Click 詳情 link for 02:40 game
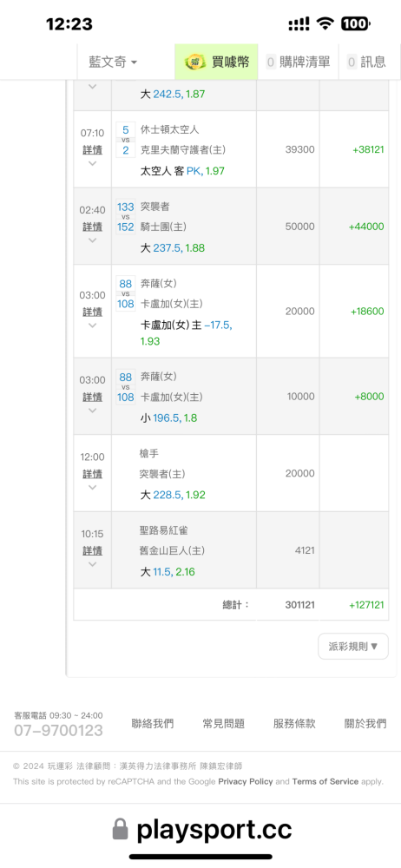 93,227
